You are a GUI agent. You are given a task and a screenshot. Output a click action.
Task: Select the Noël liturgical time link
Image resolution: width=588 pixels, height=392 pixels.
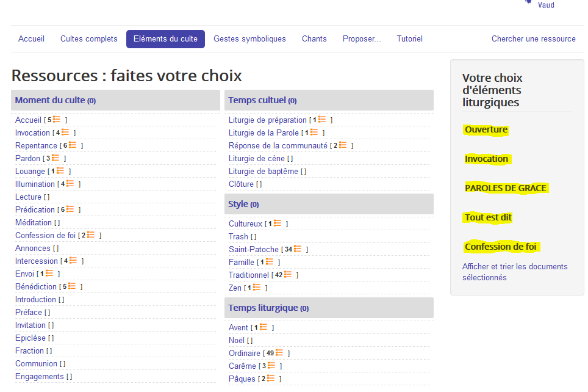click(x=237, y=340)
